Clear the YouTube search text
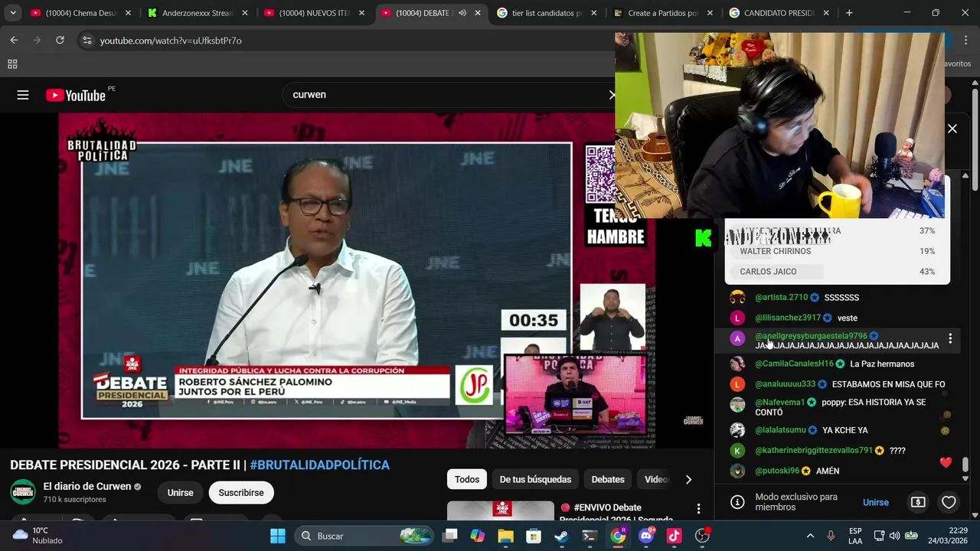 coord(611,95)
